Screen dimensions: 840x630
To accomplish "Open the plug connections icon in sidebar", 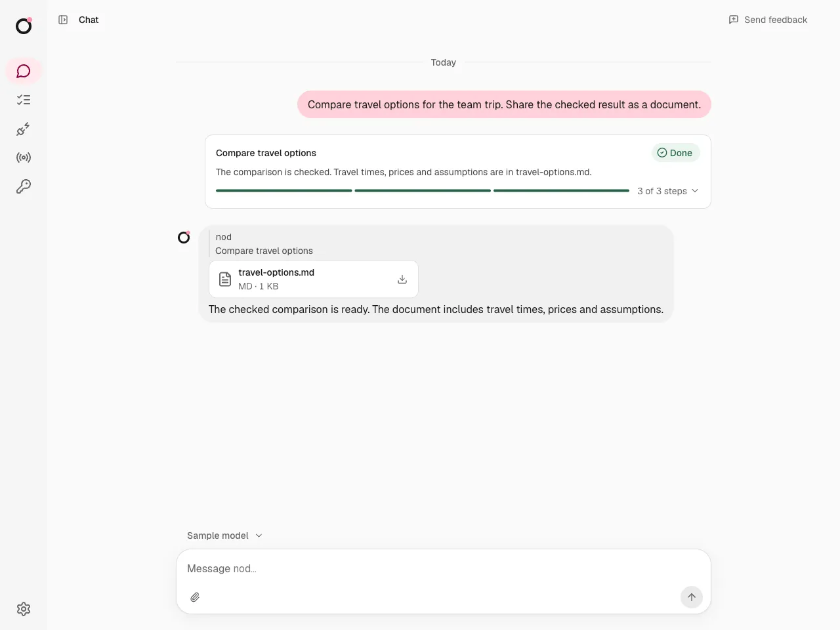I will tap(24, 129).
